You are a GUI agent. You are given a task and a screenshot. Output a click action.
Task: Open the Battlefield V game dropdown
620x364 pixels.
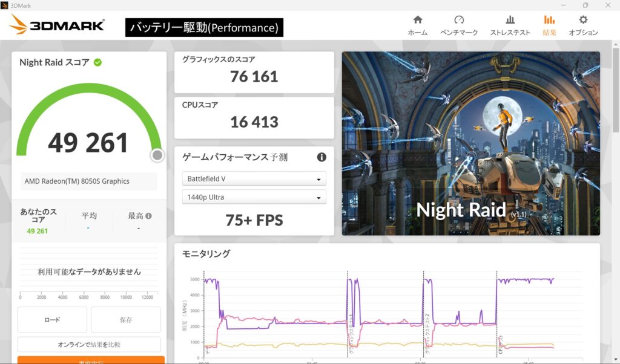coord(254,179)
